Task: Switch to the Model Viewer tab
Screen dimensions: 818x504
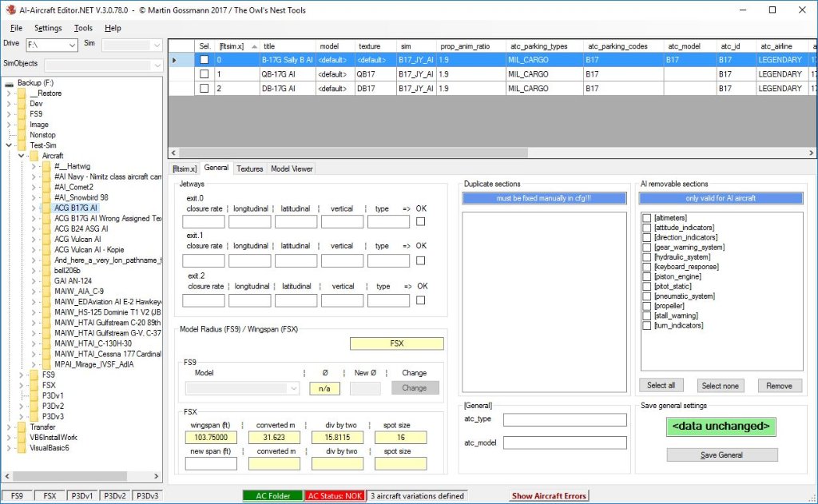Action: [x=292, y=169]
